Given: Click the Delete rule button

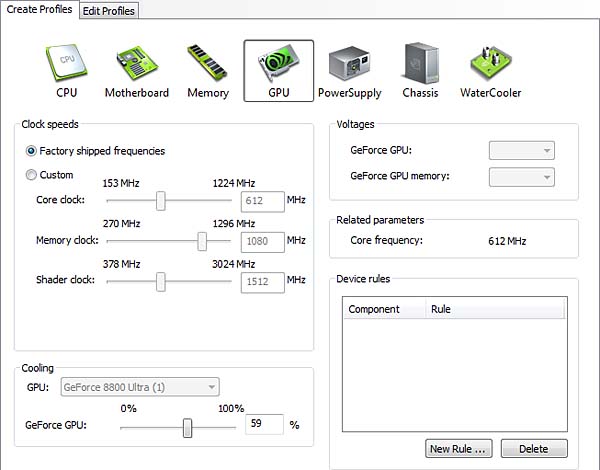Looking at the screenshot, I should click(534, 449).
